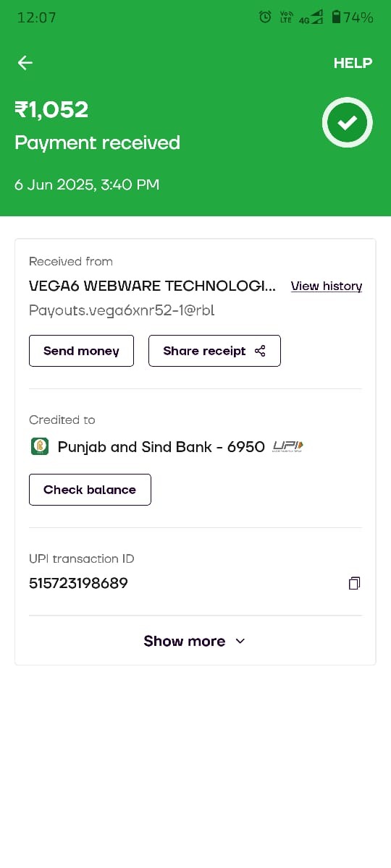
Task: Tap the white checkmark success icon
Action: pos(348,123)
